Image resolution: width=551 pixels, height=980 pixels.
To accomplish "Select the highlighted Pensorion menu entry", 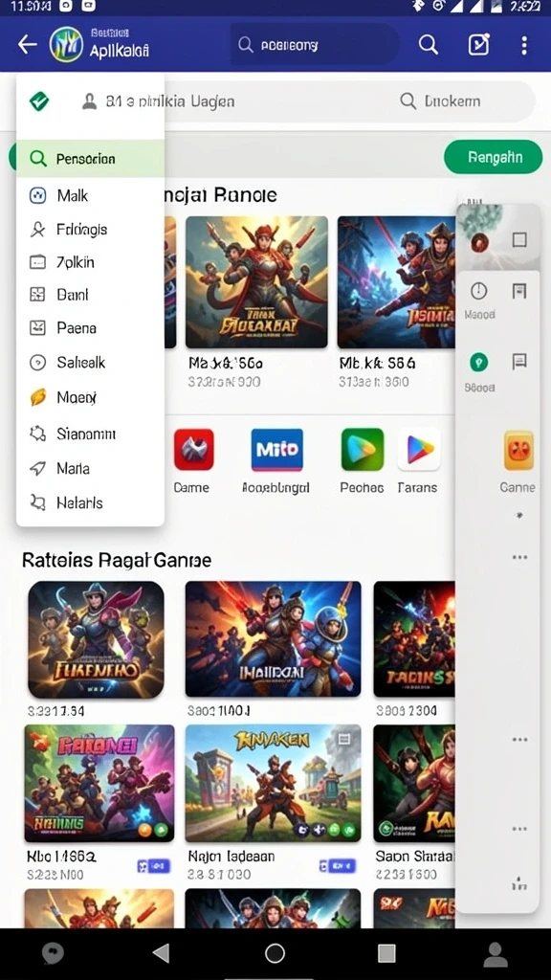I will pyautogui.click(x=91, y=159).
